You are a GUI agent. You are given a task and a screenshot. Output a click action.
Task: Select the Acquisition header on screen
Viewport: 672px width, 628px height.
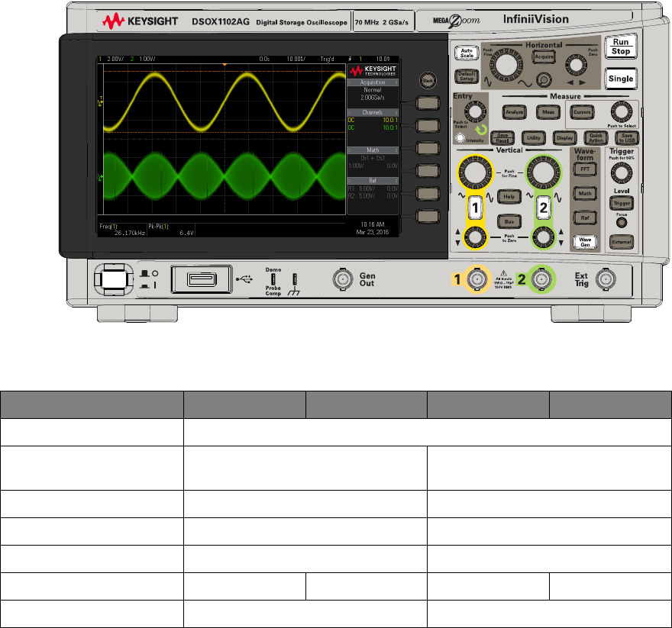point(373,82)
